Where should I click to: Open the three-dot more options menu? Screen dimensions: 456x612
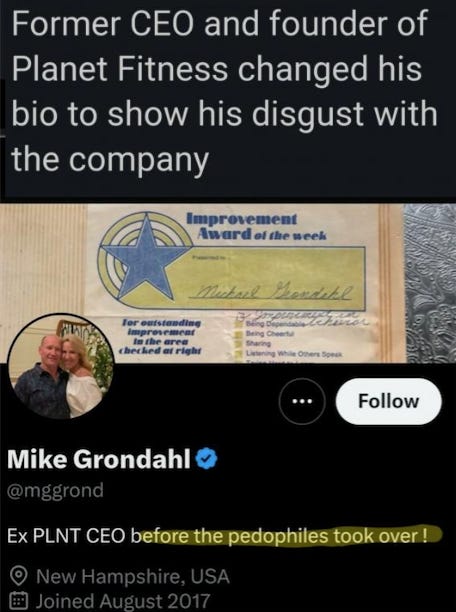[x=303, y=401]
